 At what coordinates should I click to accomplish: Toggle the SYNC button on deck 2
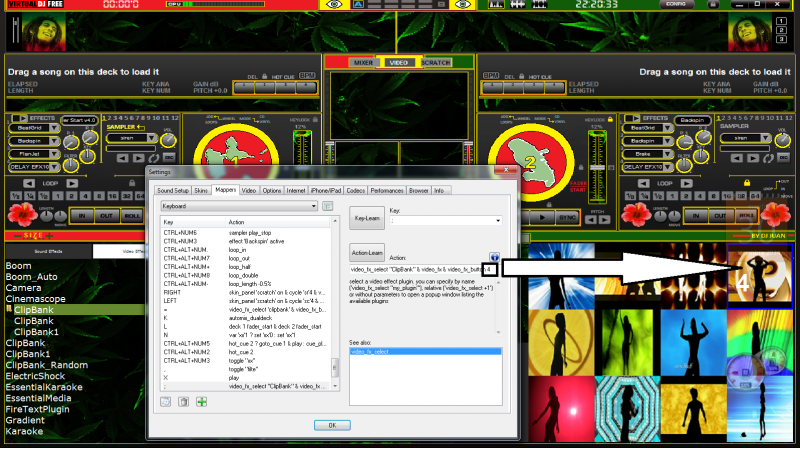pos(569,216)
